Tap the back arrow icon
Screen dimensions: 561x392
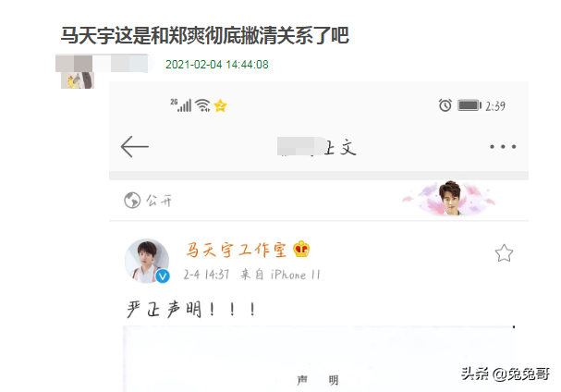(135, 146)
